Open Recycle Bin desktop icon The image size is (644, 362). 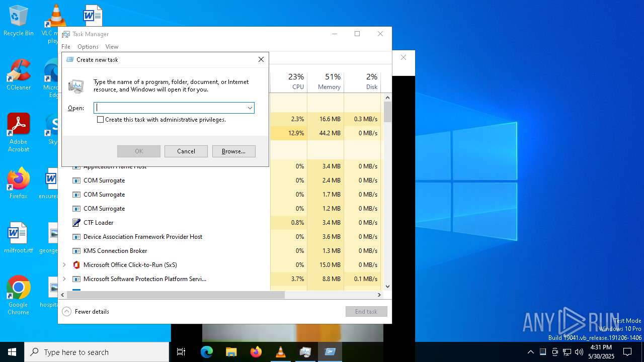point(18,21)
